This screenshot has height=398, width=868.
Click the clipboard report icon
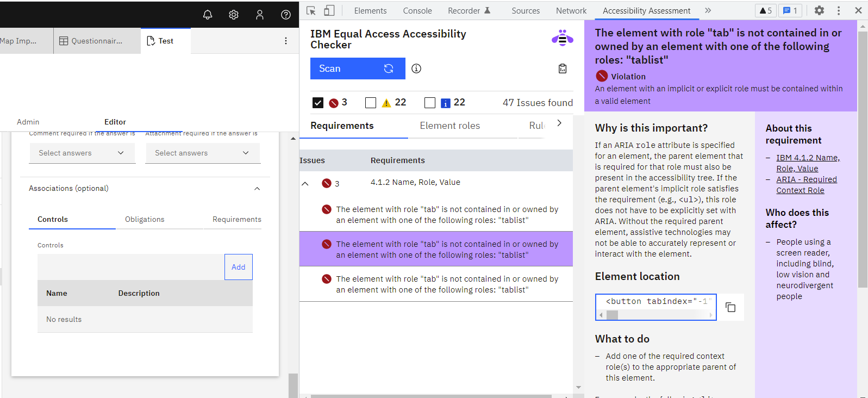563,69
